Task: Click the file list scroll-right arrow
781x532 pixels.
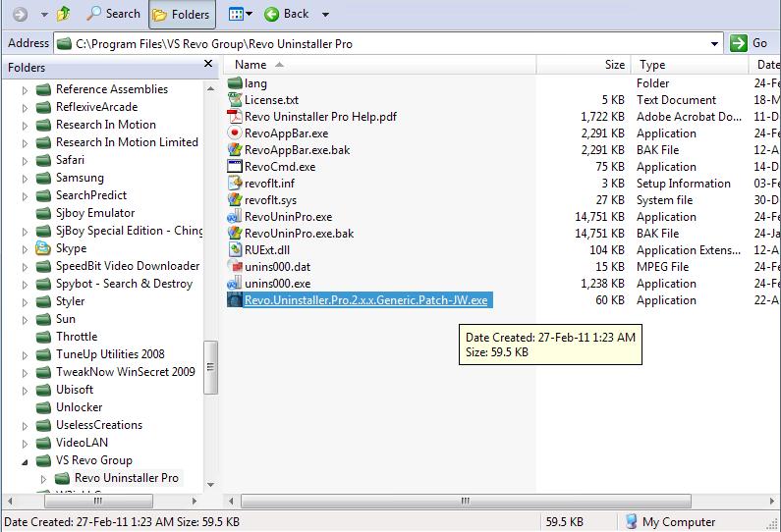Action: tap(772, 501)
